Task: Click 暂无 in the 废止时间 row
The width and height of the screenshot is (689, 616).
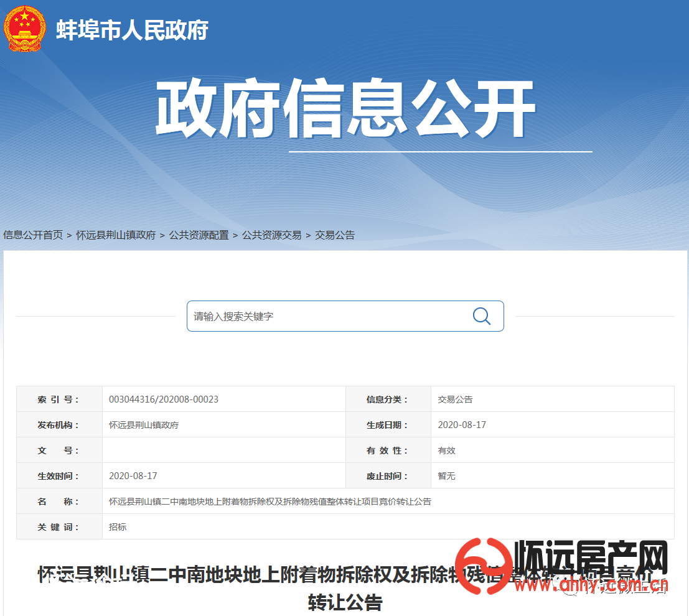Action: 446,476
